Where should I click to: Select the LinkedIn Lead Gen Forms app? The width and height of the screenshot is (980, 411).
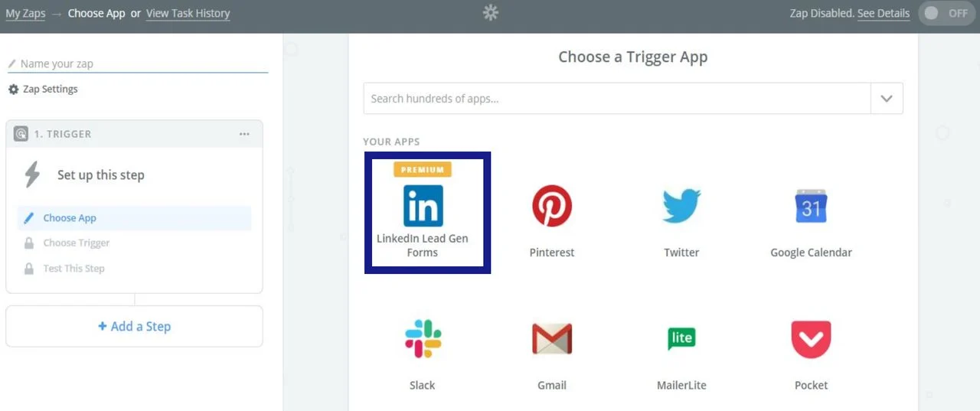click(423, 207)
